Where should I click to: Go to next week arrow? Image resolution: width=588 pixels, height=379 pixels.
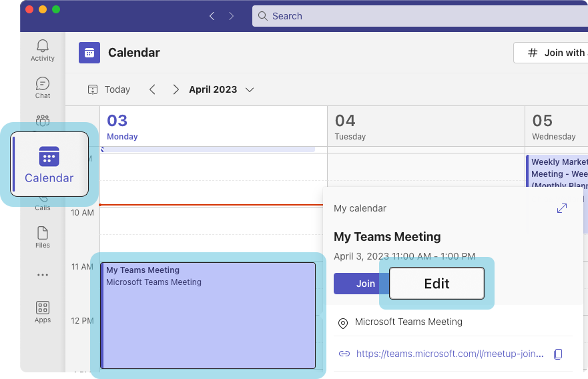[176, 89]
